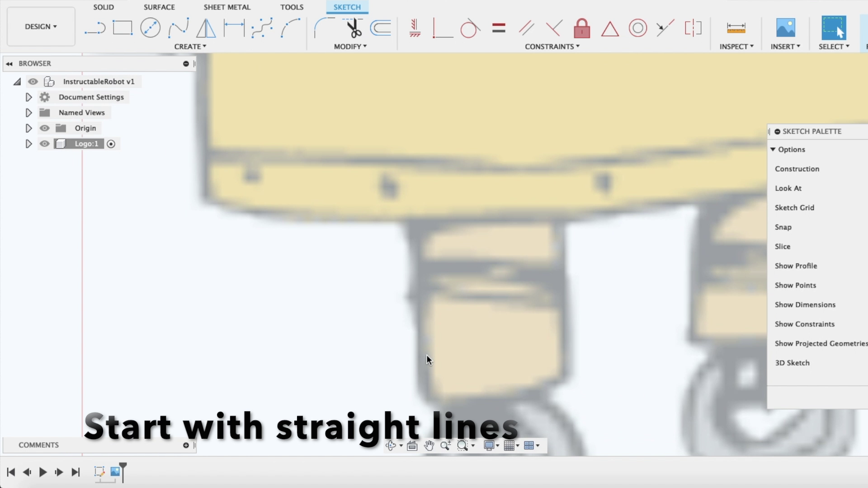868x488 pixels.
Task: Select the Center Diameter Circle tool
Action: pyautogui.click(x=150, y=28)
